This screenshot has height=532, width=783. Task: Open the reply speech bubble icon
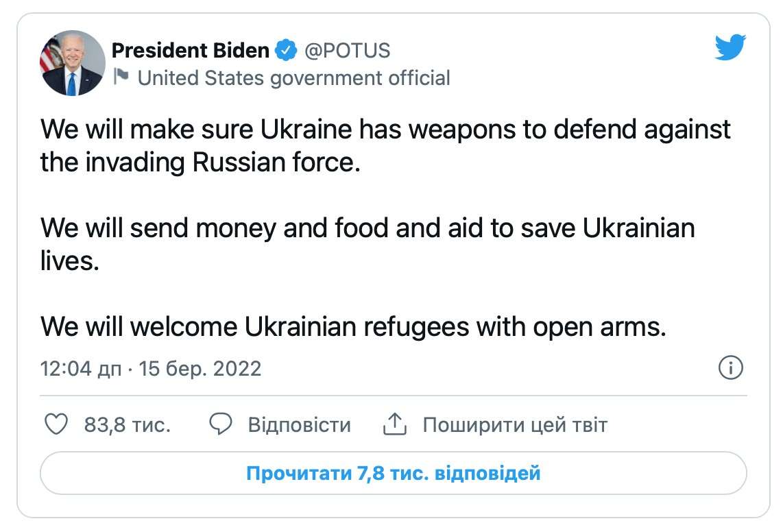tap(221, 424)
